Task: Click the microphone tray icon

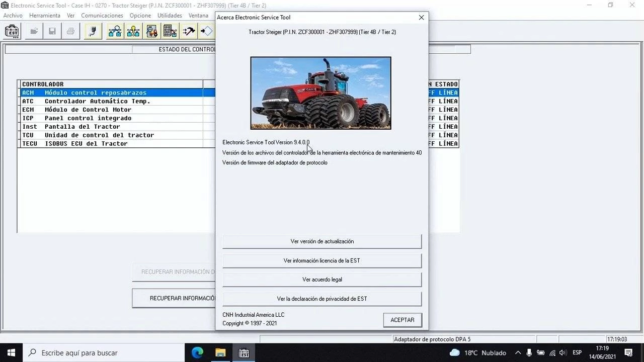Action: coord(530,352)
